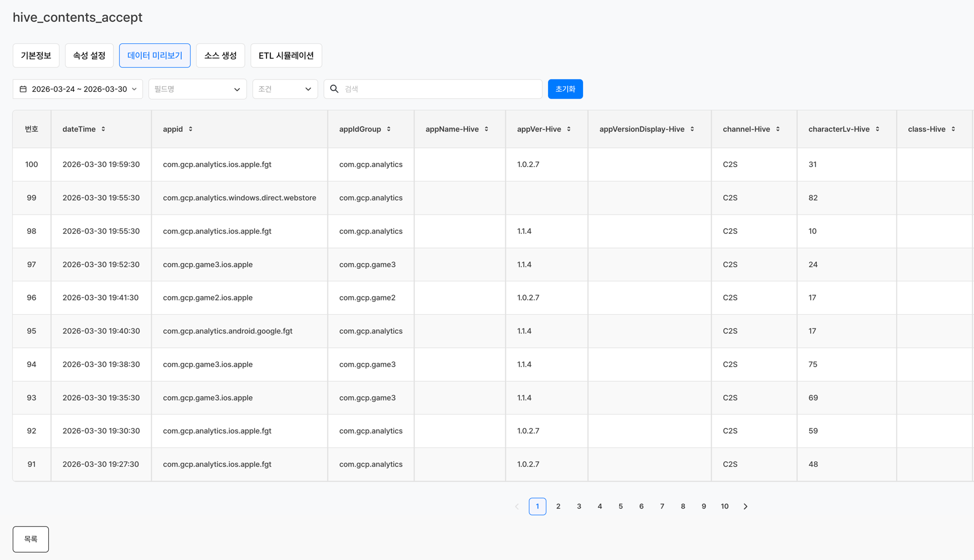Open the ETL 시뮬레이션 tab
Image resolution: width=974 pixels, height=560 pixels.
(x=286, y=56)
